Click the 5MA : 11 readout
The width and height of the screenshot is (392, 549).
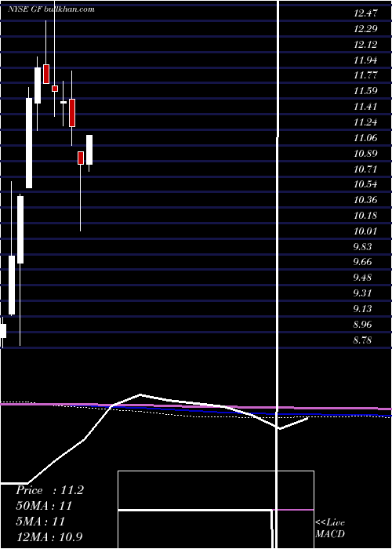click(x=40, y=522)
